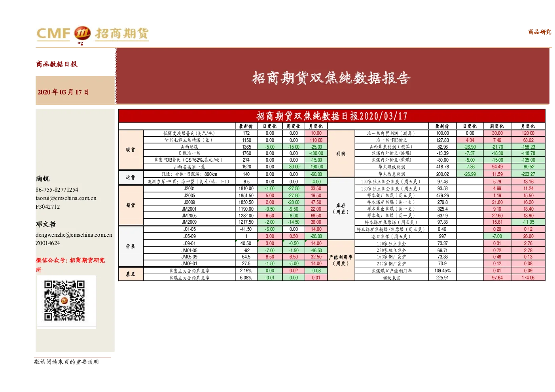Click the CMF logo at top left
The image size is (555, 392).
point(93,34)
